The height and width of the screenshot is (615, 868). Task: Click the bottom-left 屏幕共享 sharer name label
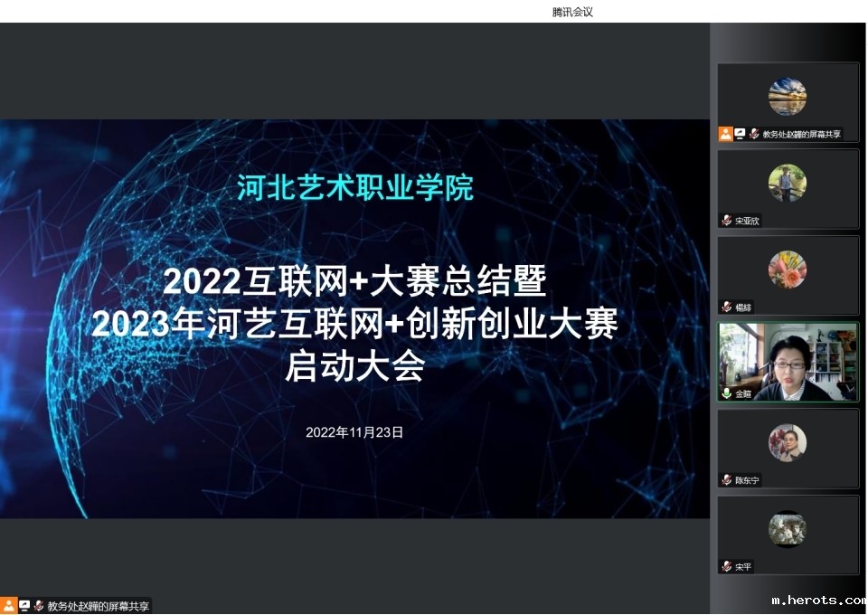coord(99,606)
